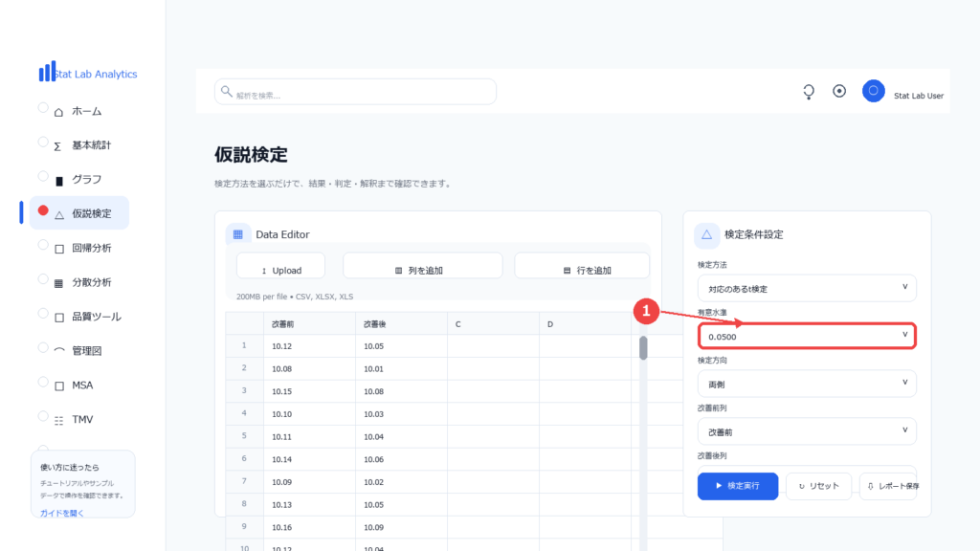The width and height of the screenshot is (980, 551).
Task: Select the 基本統計 radio indicator
Action: tap(43, 142)
